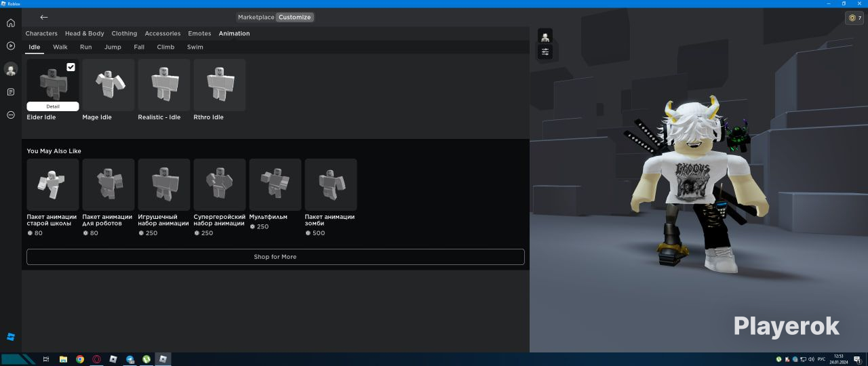Open the volume control in system tray
The width and height of the screenshot is (868, 366).
tap(812, 359)
